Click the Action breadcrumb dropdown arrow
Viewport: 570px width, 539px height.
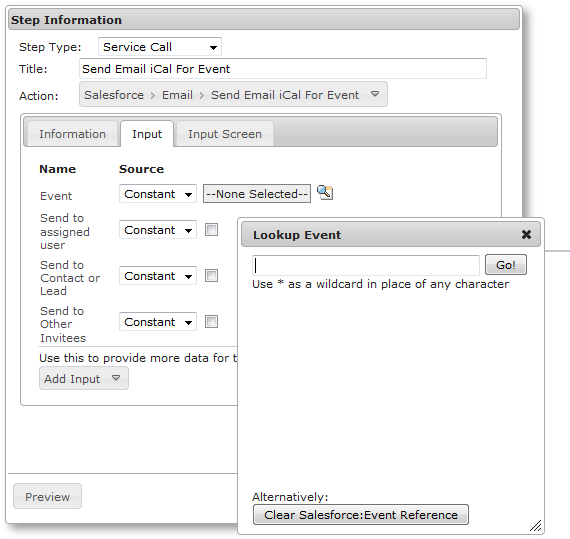(x=375, y=94)
